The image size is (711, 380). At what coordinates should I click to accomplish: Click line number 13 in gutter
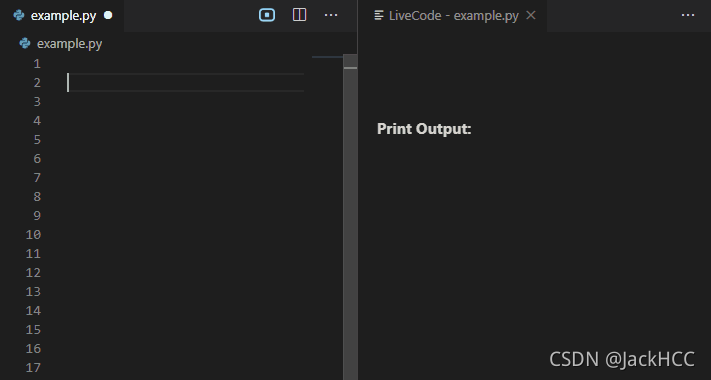33,292
